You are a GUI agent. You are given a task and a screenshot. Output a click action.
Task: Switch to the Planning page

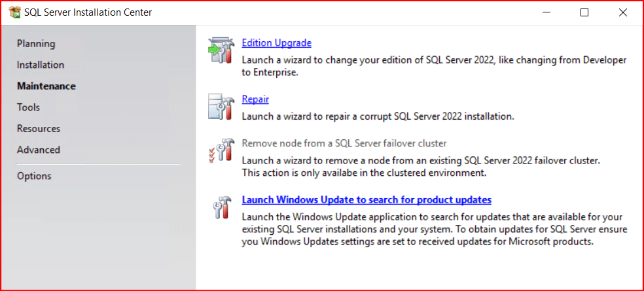[36, 44]
